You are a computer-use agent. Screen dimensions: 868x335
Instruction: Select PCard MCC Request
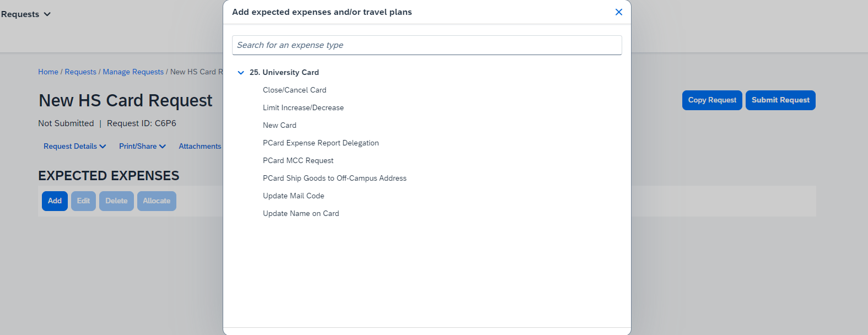(x=298, y=161)
